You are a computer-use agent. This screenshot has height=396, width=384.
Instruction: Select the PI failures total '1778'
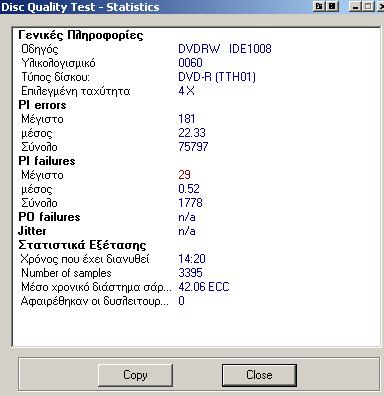pyautogui.click(x=190, y=203)
